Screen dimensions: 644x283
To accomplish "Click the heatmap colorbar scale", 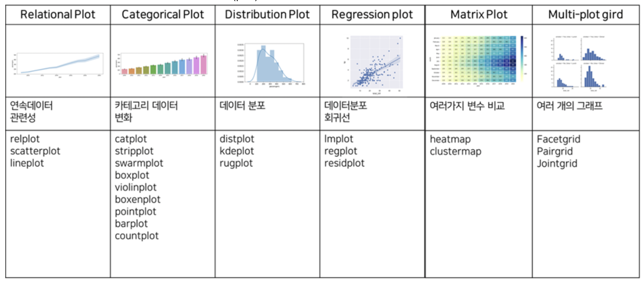I will (522, 59).
